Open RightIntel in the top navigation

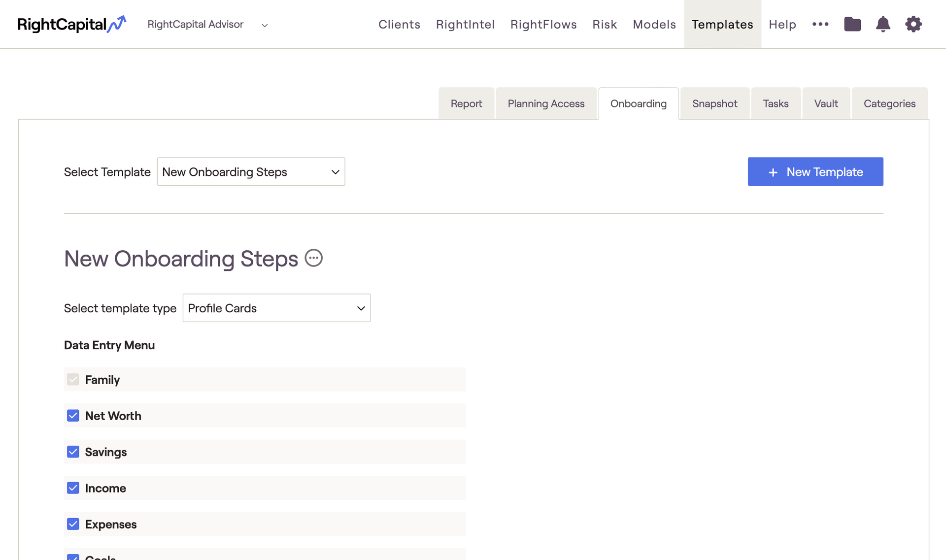click(x=465, y=24)
